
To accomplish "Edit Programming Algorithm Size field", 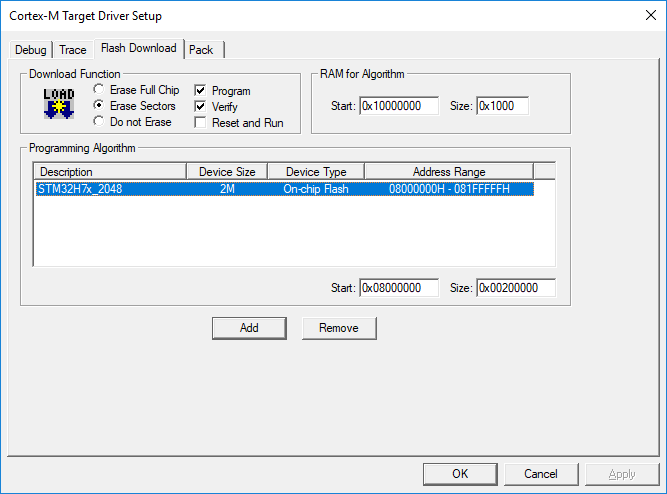I will coord(516,288).
